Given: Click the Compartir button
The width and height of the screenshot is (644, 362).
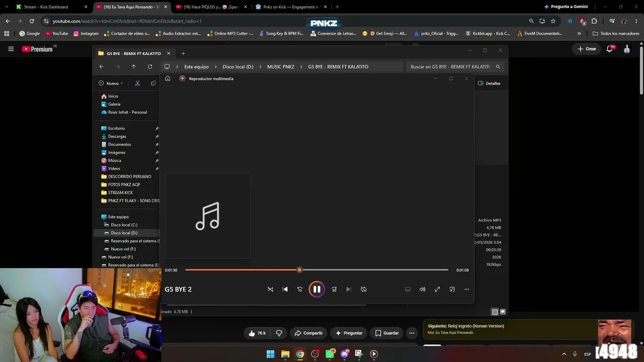Looking at the screenshot, I should coord(308,333).
